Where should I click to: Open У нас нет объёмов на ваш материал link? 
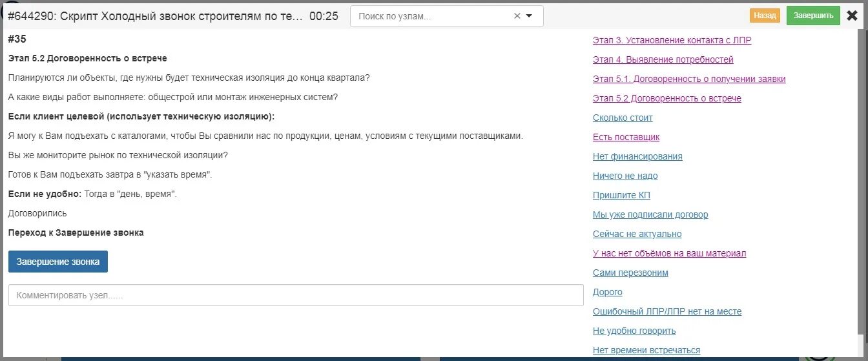tap(669, 253)
